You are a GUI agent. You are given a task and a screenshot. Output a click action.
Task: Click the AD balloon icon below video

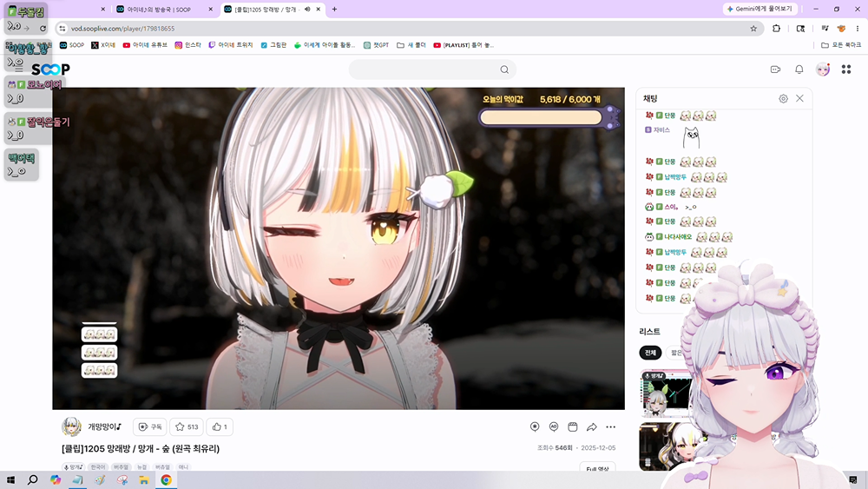[554, 427]
